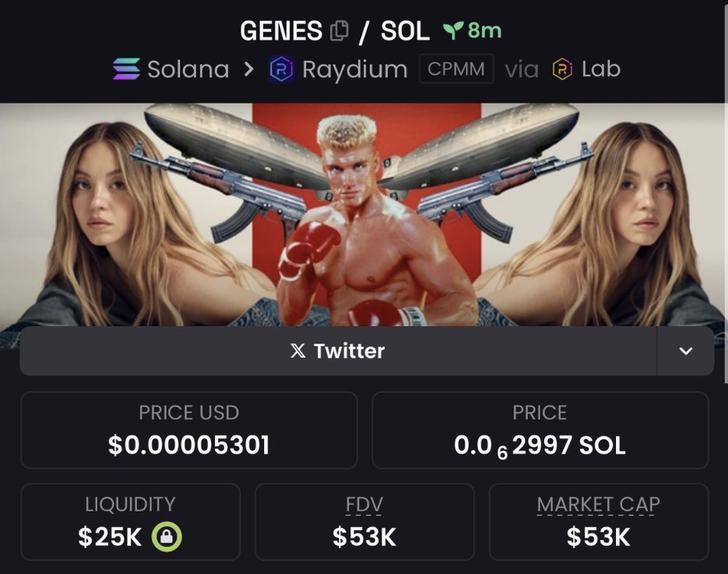Click the green sprout pair-age icon
This screenshot has width=728, height=574.
click(x=452, y=30)
